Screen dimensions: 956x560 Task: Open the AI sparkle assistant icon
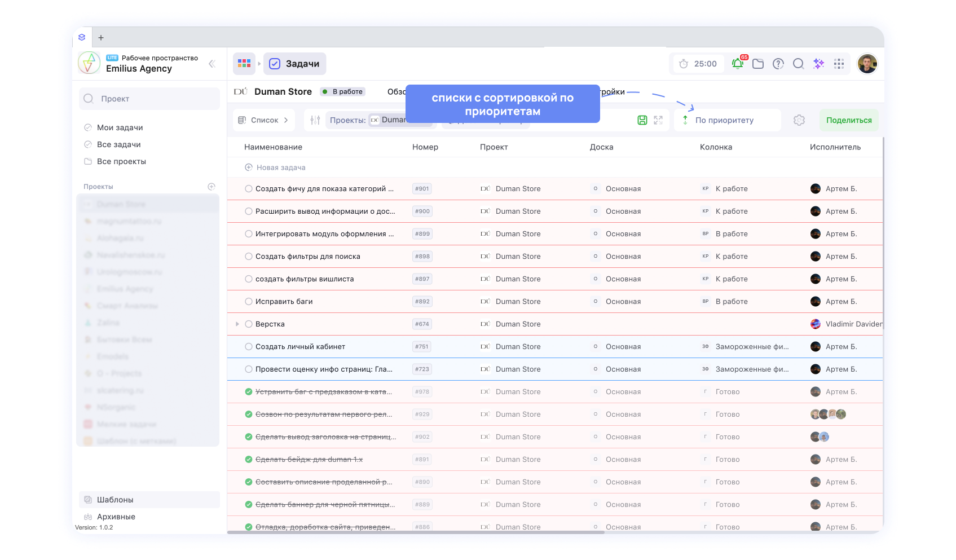coord(818,64)
